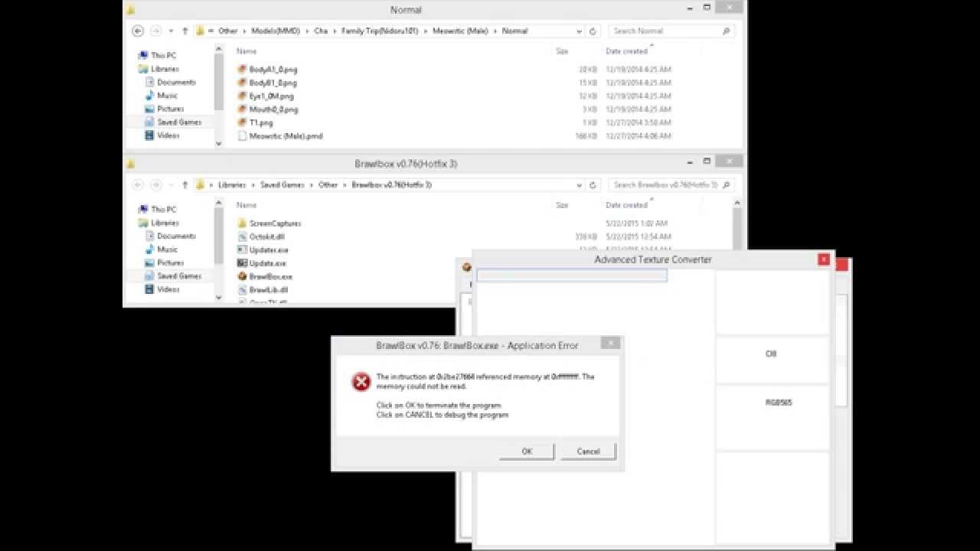
Task: Go back in the Normal folder window
Action: pyautogui.click(x=138, y=31)
